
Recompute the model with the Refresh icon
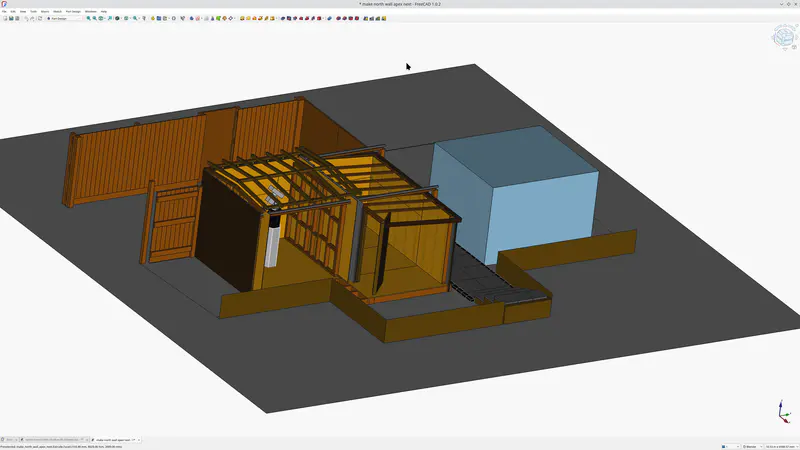pos(40,18)
